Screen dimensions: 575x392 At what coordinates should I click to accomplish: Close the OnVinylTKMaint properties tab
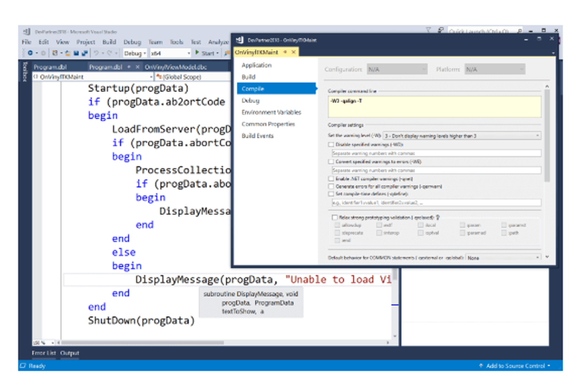293,52
